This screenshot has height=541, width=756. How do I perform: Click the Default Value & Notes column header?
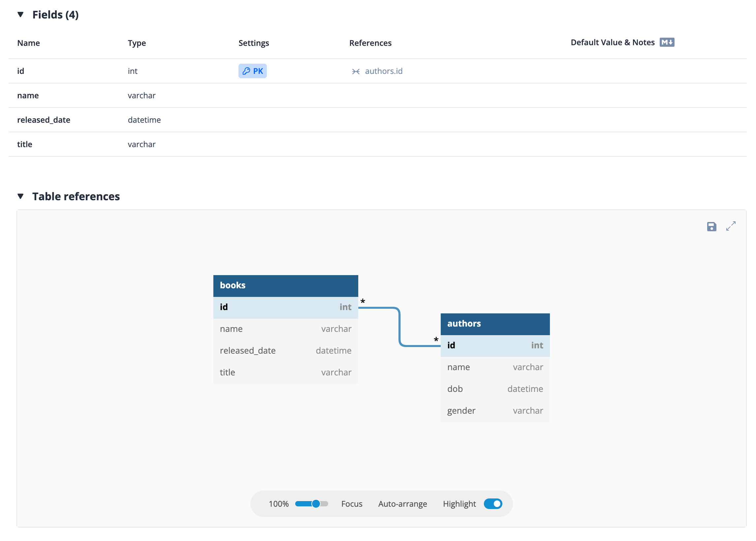(x=613, y=42)
